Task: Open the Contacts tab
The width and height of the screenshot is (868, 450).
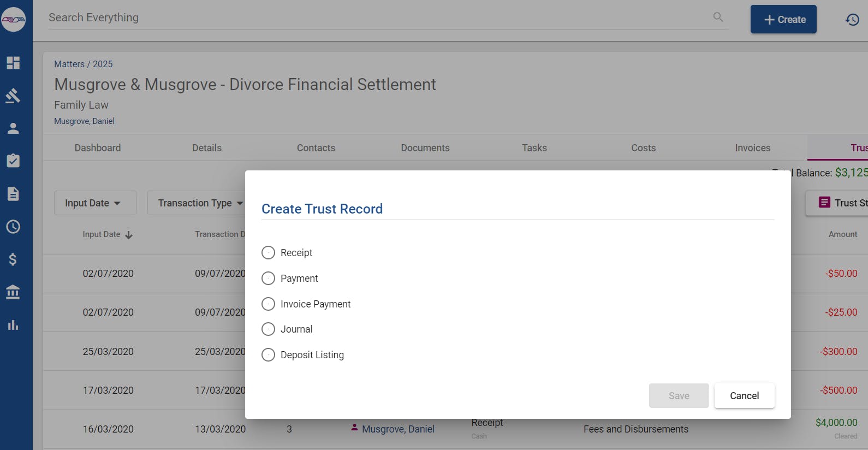Action: (316, 148)
